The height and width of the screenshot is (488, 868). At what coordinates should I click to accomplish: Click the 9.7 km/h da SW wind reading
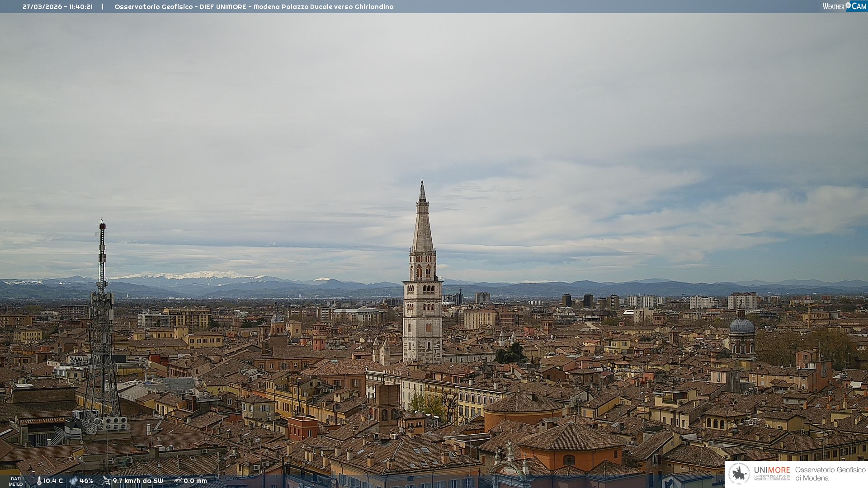137,481
